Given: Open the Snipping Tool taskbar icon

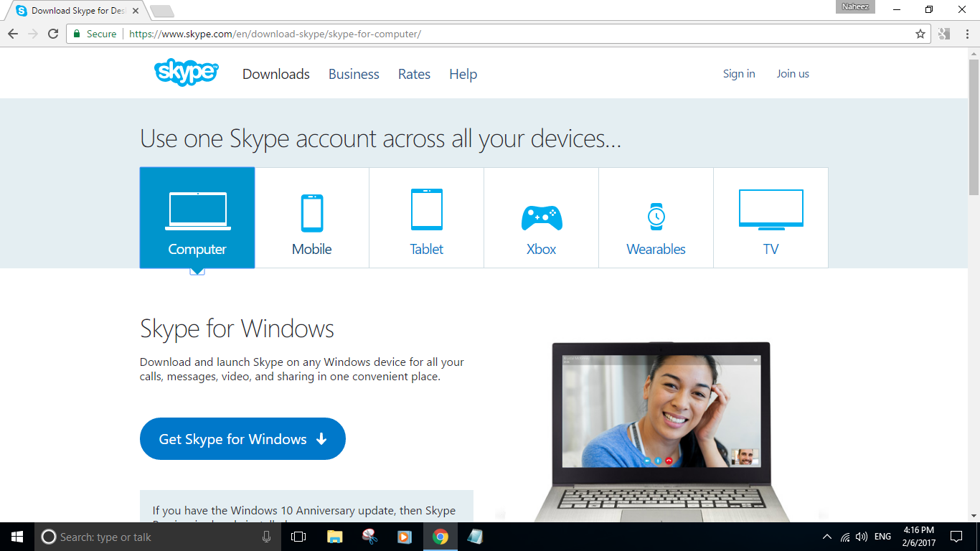Looking at the screenshot, I should point(369,537).
